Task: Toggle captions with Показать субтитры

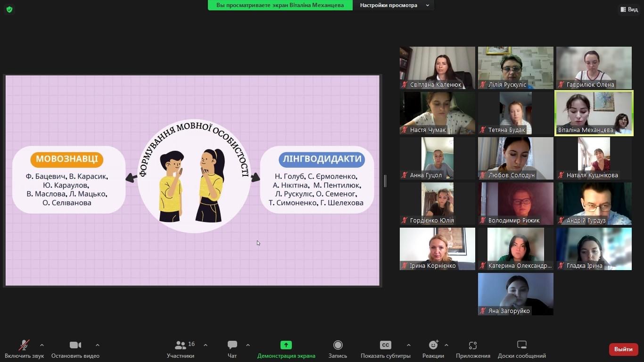Action: coord(385,346)
